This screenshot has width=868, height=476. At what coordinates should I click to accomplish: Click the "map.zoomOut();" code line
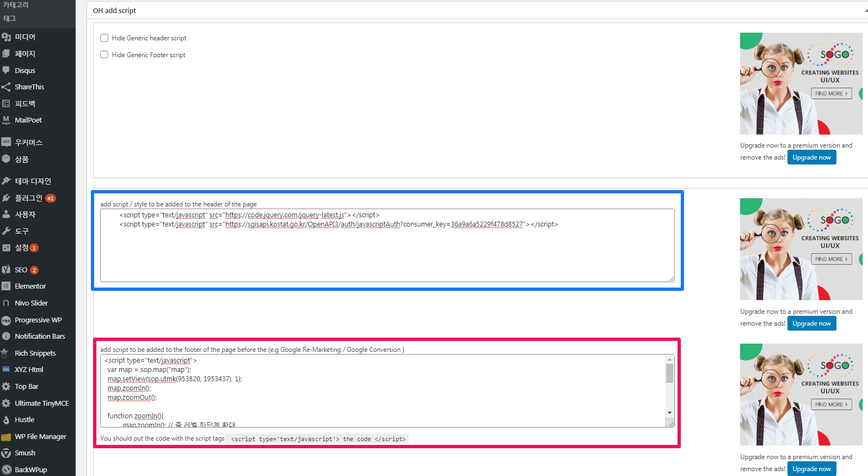(x=132, y=398)
